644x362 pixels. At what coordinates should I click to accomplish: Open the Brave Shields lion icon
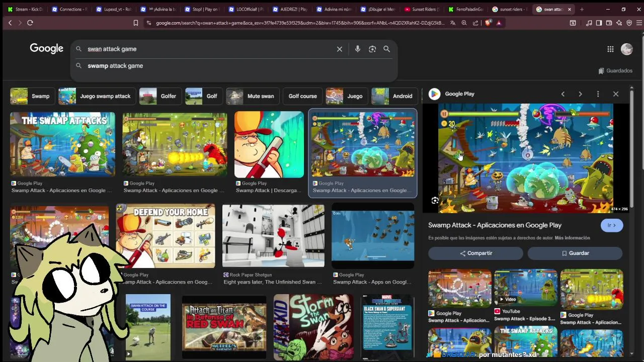(488, 23)
